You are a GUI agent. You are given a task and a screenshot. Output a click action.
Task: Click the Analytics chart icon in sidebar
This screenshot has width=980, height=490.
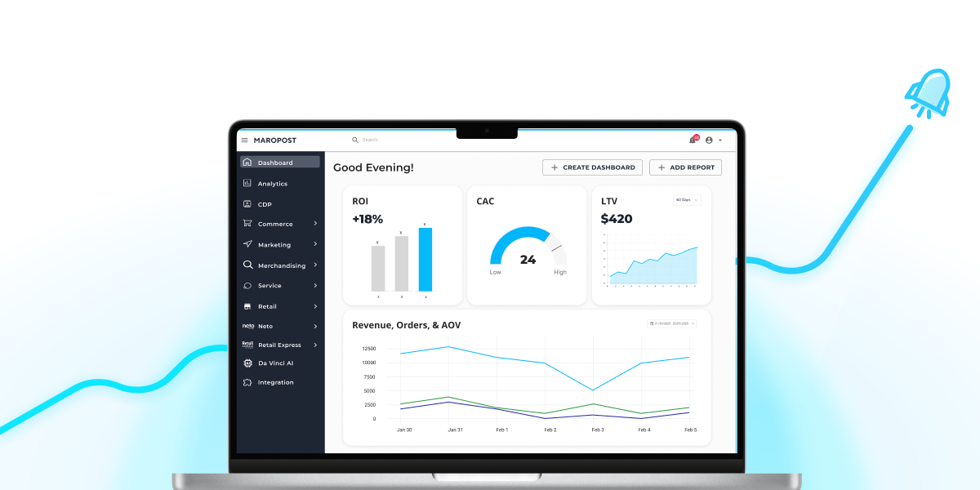247,184
